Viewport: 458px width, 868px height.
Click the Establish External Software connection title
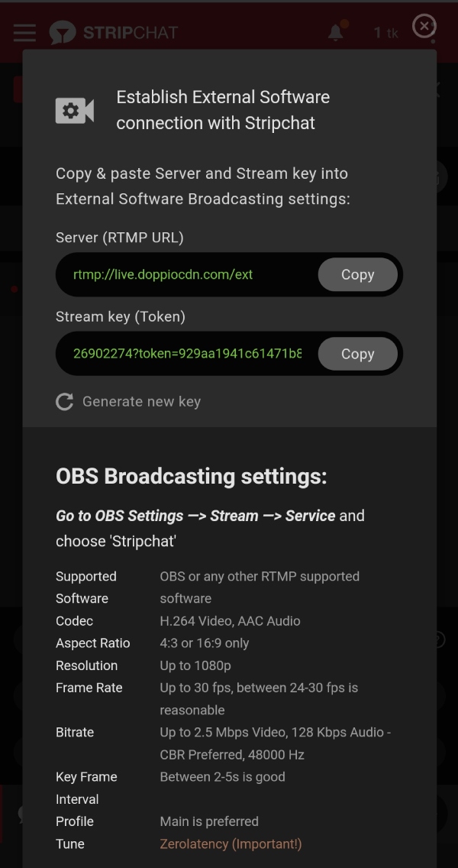223,109
